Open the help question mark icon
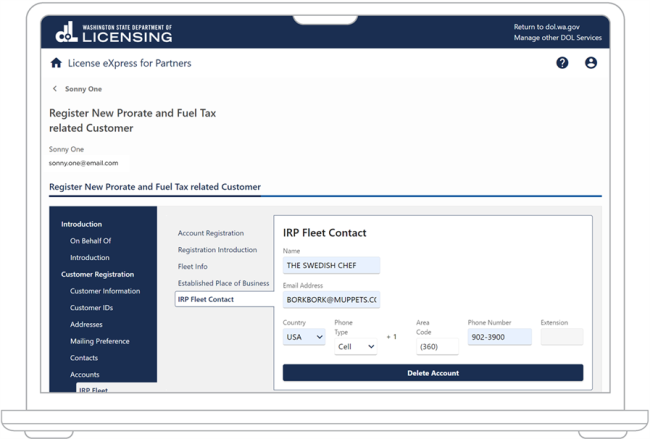 coord(562,63)
